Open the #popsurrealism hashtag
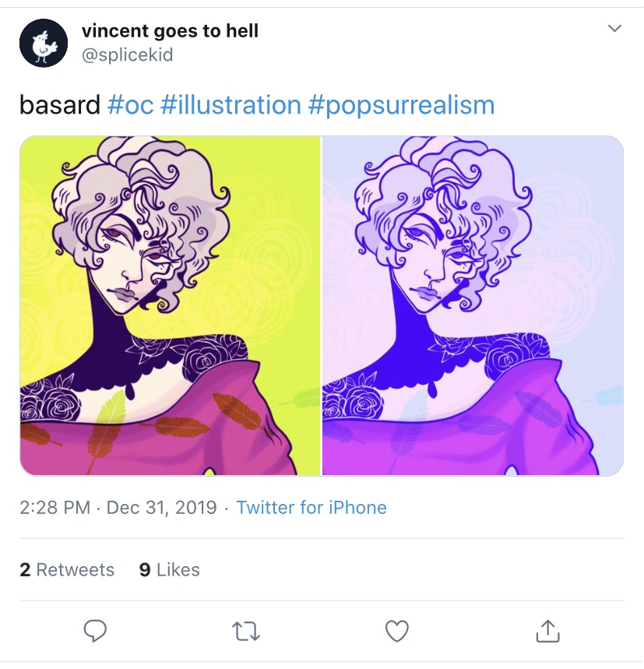Screen dimensions: 644x669 (401, 106)
